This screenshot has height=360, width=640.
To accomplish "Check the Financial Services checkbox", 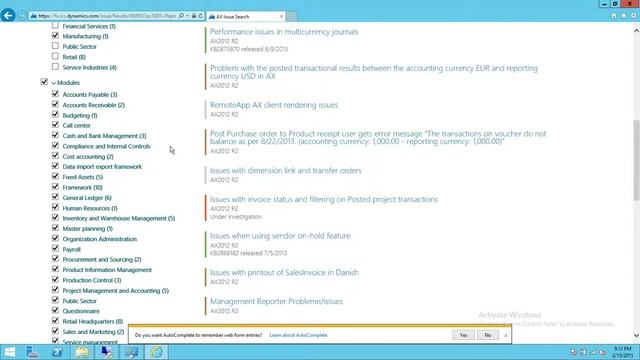I will click(55, 25).
